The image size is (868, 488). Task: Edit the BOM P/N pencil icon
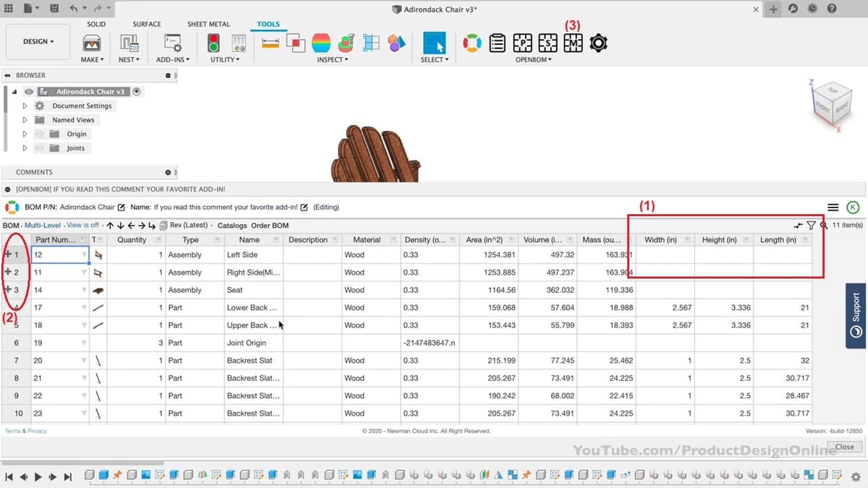coord(122,207)
